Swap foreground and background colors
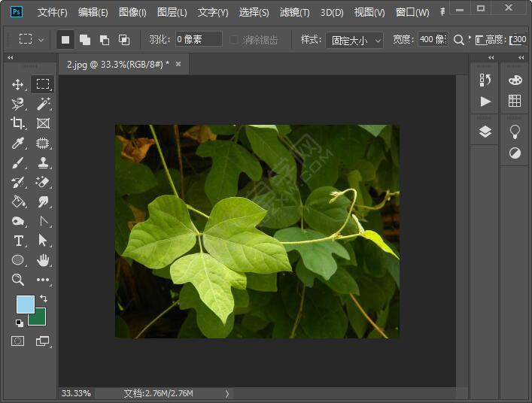Image resolution: width=532 pixels, height=403 pixels. click(44, 298)
